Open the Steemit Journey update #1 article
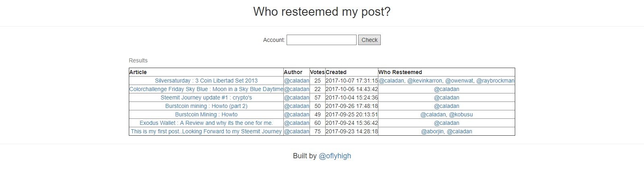The image size is (644, 178). (206, 97)
